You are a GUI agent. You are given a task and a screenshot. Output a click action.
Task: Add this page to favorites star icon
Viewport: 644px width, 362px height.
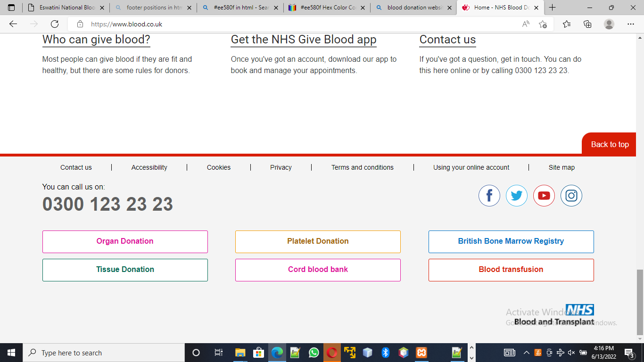543,24
